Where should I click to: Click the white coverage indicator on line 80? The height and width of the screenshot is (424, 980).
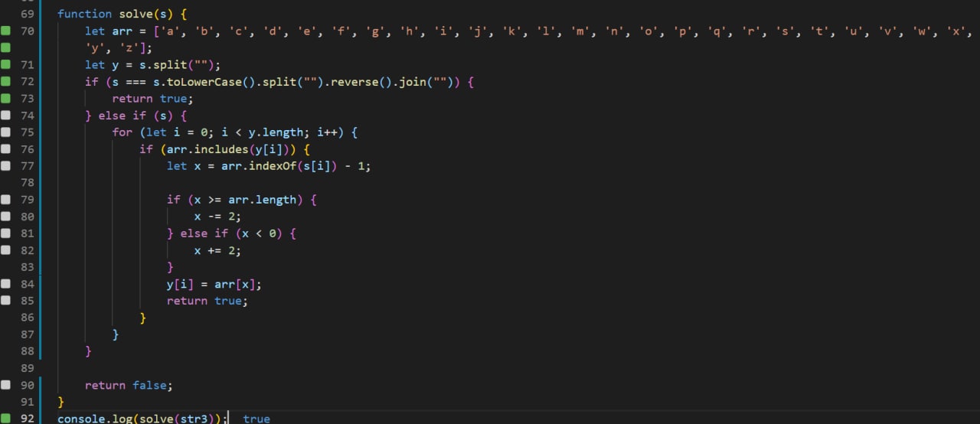click(6, 217)
